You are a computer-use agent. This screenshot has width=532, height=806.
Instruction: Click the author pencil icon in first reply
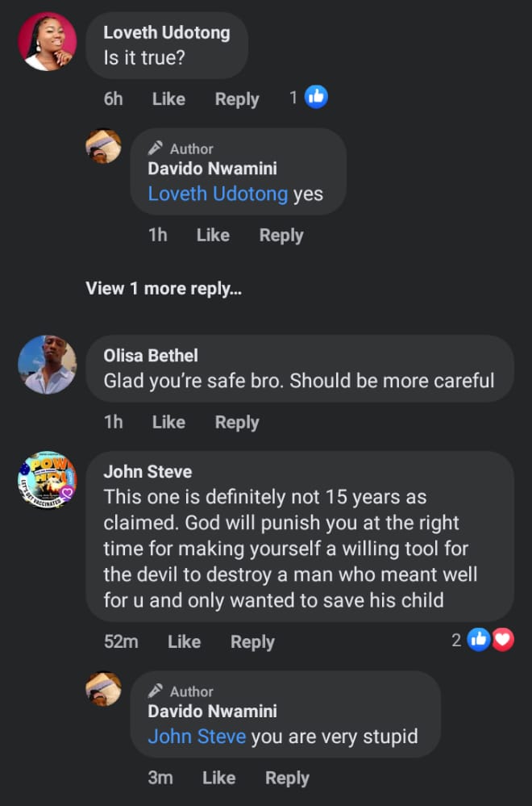tap(156, 148)
